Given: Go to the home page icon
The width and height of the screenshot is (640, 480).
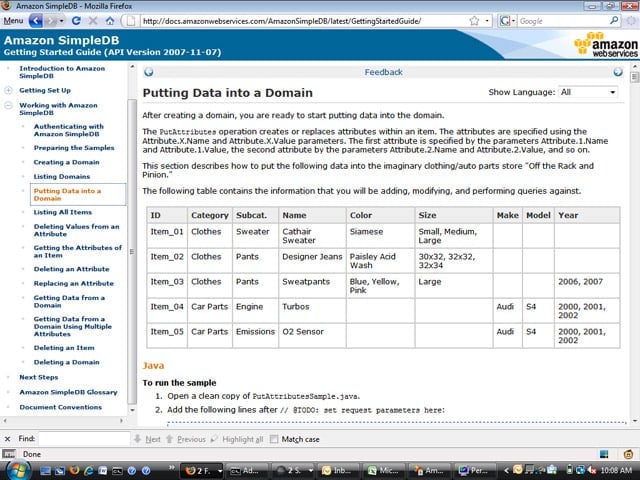Looking at the screenshot, I should click(x=110, y=21).
